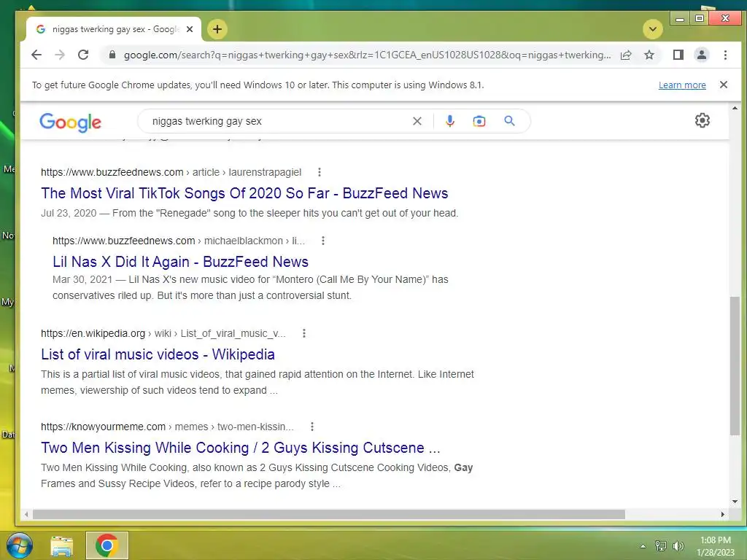
Task: Search by image camera icon
Action: [x=479, y=121]
